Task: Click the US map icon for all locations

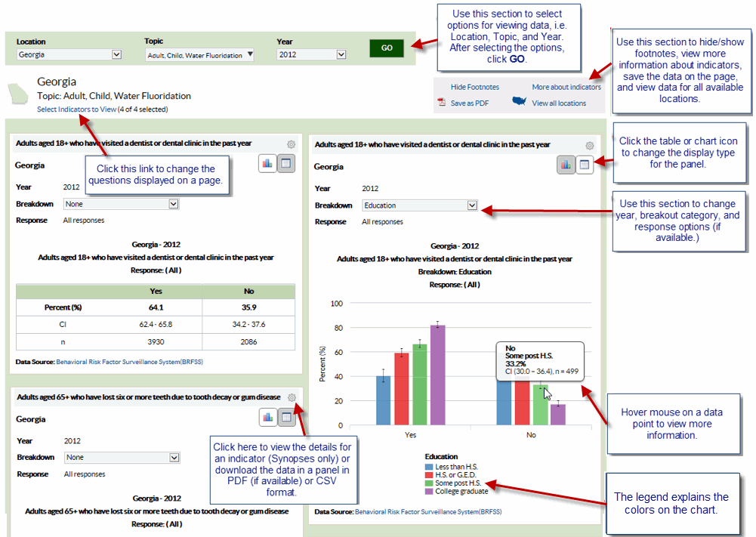Action: click(x=519, y=102)
